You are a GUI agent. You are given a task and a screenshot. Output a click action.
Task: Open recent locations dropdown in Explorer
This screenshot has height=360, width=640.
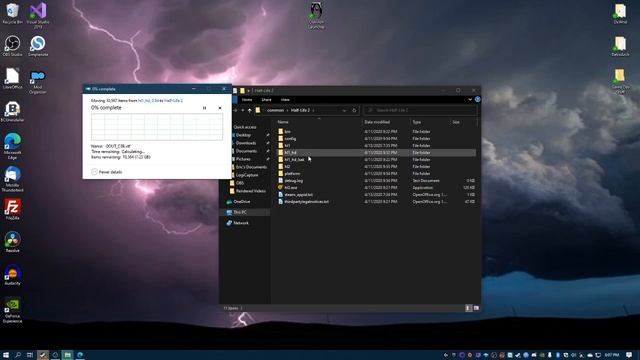(x=243, y=110)
